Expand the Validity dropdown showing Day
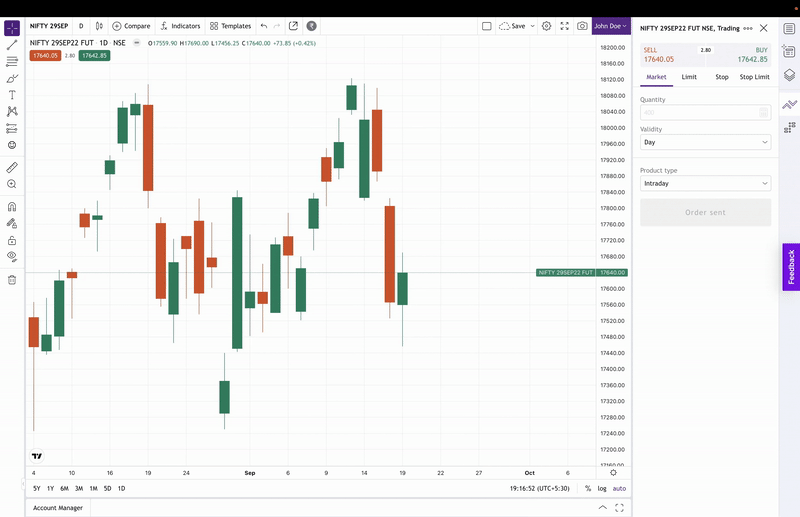Screen dimensions: 800x517 tap(705, 143)
